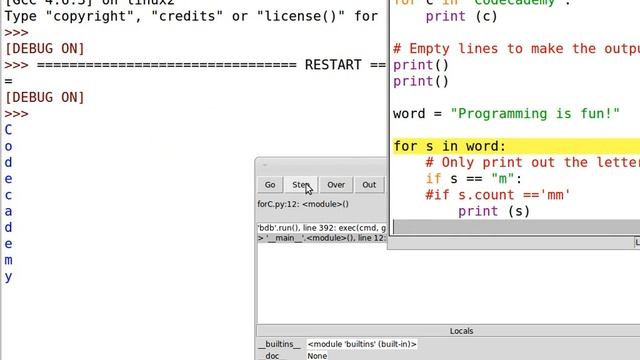Click the 'if s == "m":' code line
Viewport: 640px width, 360px height.
(473, 179)
